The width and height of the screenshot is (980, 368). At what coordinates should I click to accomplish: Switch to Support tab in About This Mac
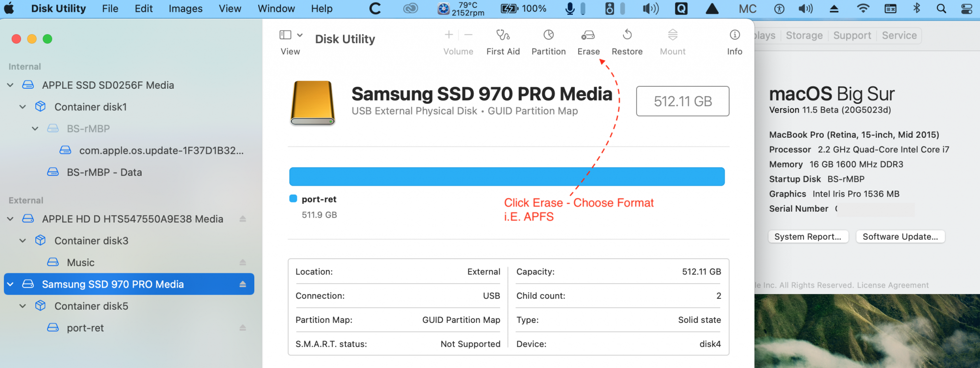pos(852,35)
